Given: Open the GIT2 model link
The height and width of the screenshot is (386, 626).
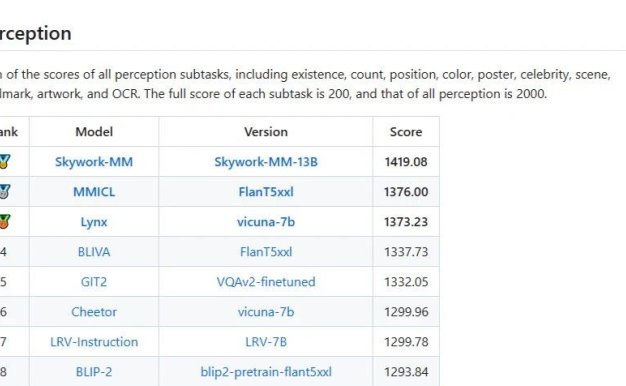Looking at the screenshot, I should click(x=94, y=282).
